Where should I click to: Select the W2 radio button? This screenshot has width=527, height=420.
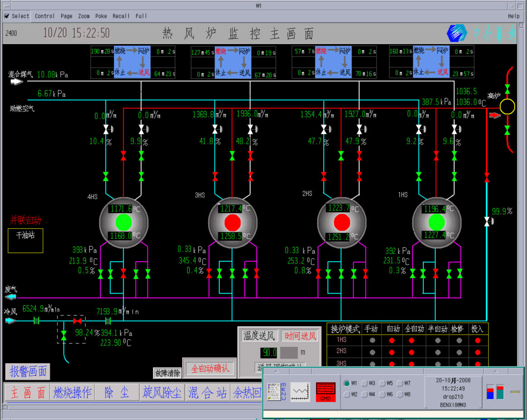coord(347,395)
